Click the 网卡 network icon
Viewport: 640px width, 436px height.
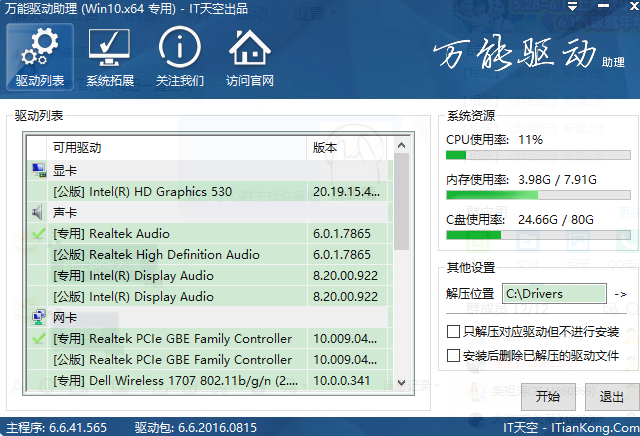click(39, 317)
